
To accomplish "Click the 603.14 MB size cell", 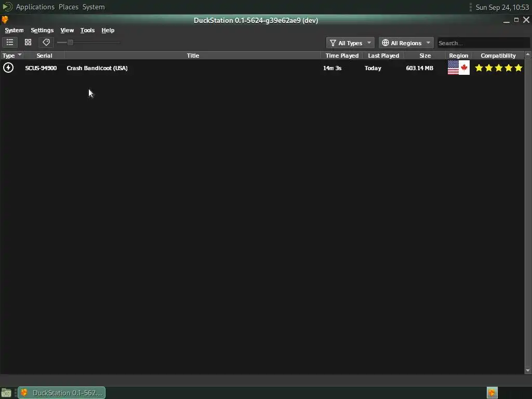I will click(x=420, y=68).
